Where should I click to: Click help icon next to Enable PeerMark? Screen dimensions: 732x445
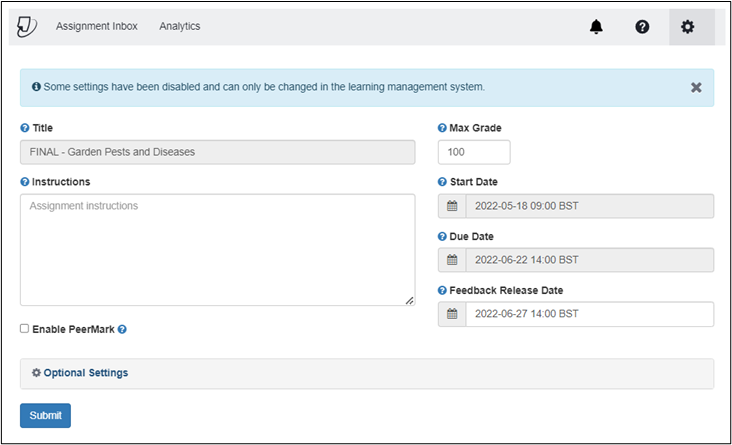click(122, 329)
